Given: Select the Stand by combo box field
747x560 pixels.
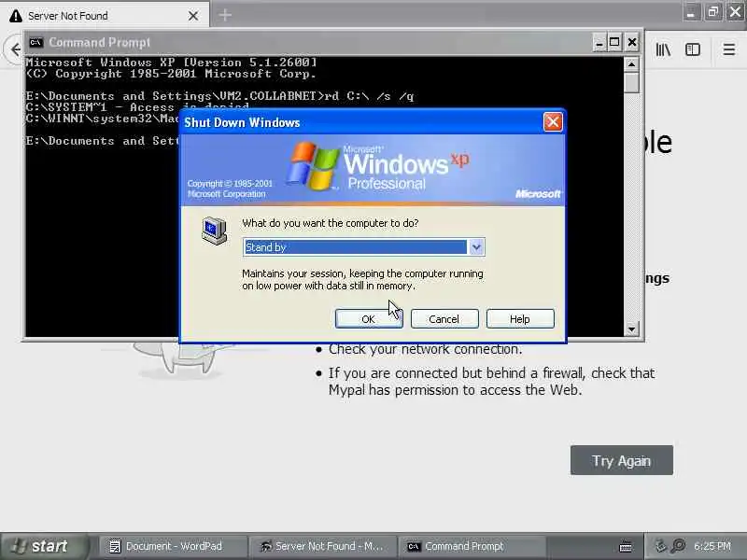Looking at the screenshot, I should (363, 247).
